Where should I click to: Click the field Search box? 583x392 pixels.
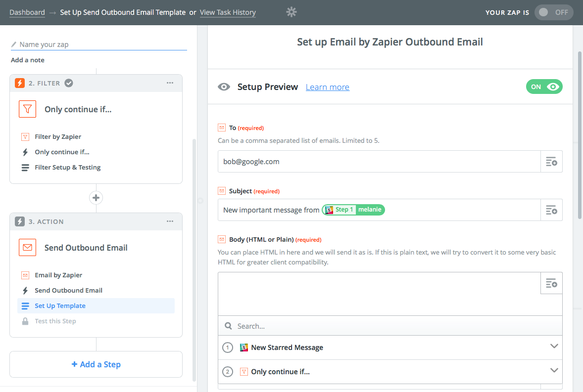coord(390,326)
